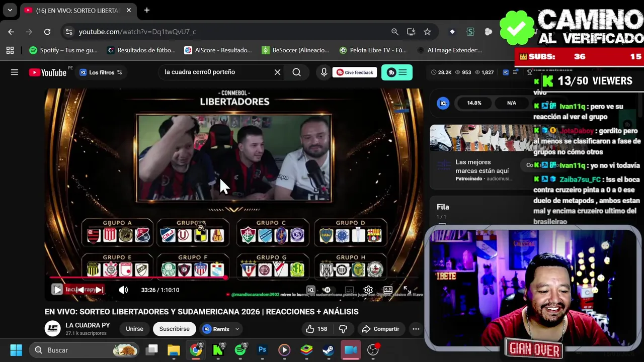Image resolution: width=644 pixels, height=362 pixels.
Task: Open the LA CUADRA PY channel name
Action: point(88,325)
